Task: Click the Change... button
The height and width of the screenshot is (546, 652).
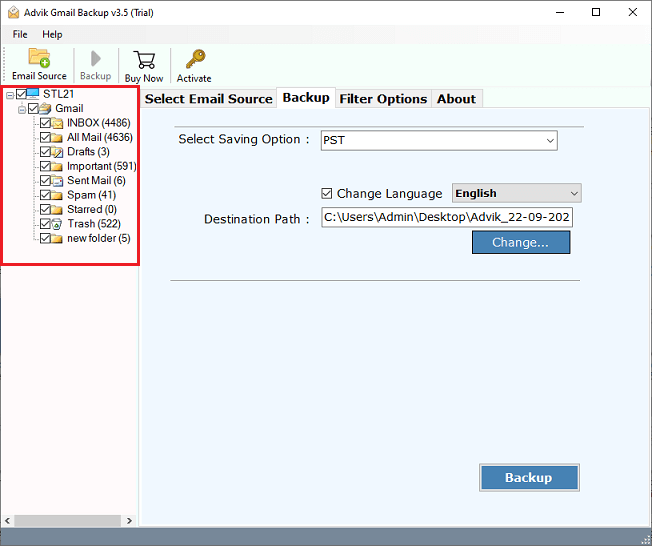Action: point(521,242)
